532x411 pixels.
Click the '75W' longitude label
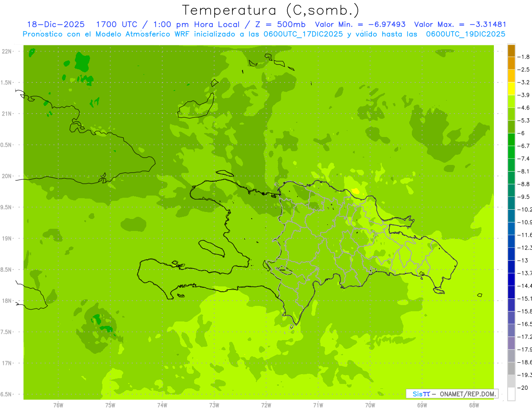(110, 405)
